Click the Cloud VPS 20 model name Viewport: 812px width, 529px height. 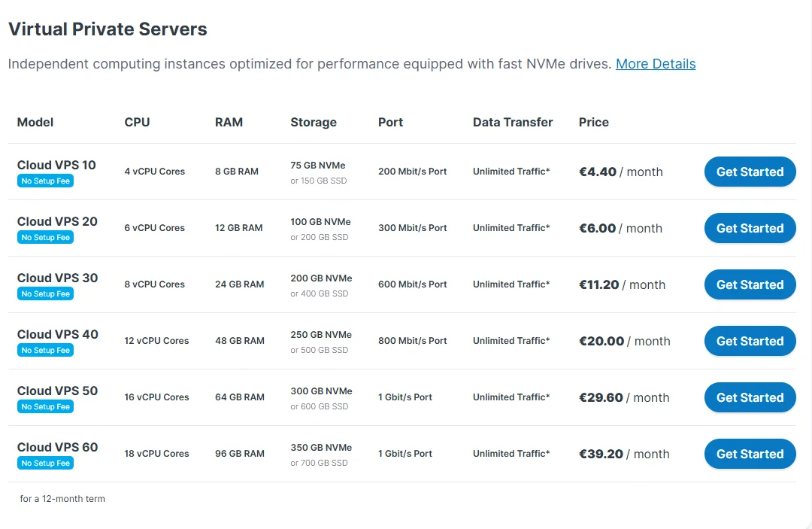click(57, 221)
